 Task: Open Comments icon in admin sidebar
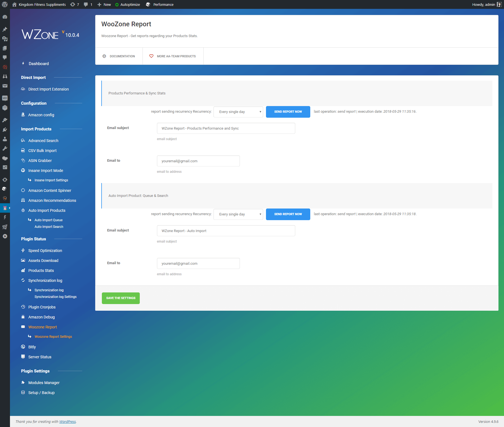tap(5, 58)
